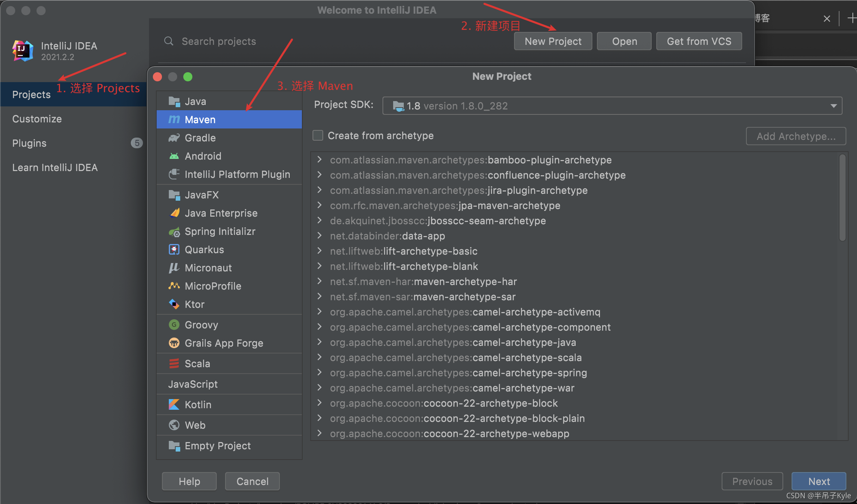Expand net.databinder data-app node

tap(319, 236)
